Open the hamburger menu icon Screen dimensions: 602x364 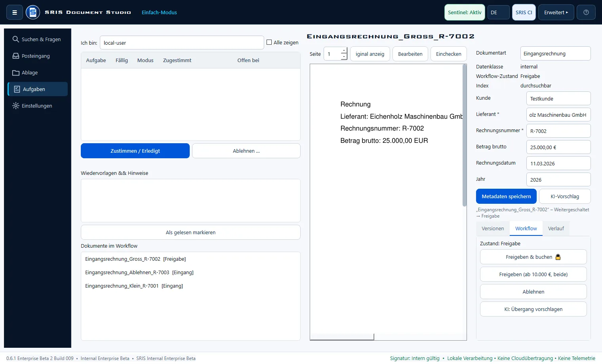pos(15,12)
